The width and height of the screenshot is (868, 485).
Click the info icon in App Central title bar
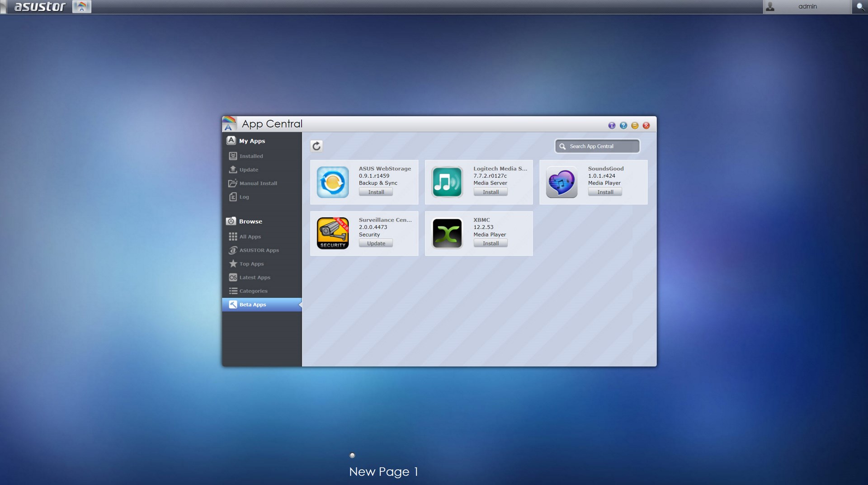click(x=612, y=126)
